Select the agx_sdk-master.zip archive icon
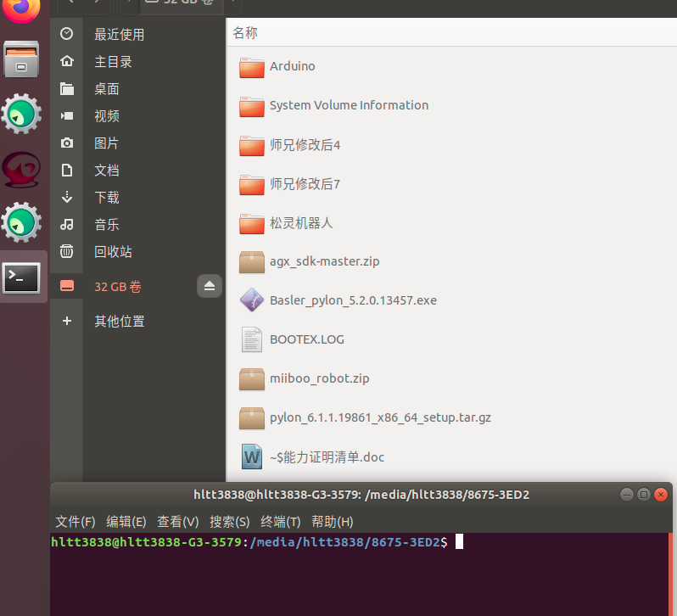Viewport: 677px width, 616px height. [x=252, y=262]
